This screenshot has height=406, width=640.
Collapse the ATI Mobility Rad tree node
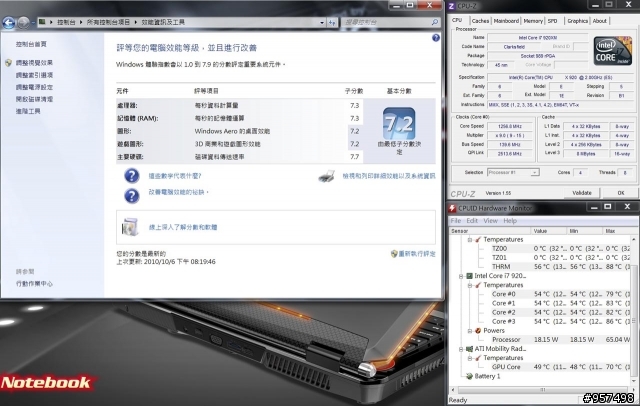point(461,349)
